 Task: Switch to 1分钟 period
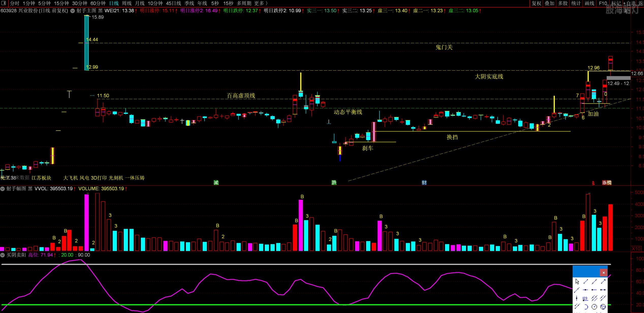(29, 3)
